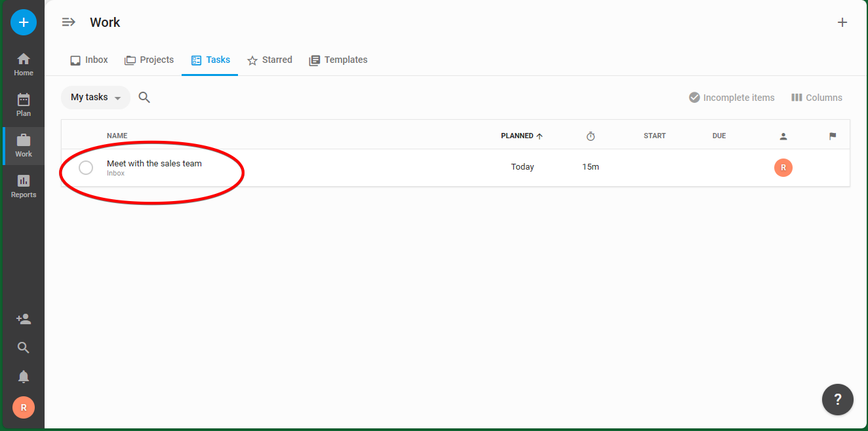Open sidebar global search
This screenshot has height=431, width=868.
(24, 348)
